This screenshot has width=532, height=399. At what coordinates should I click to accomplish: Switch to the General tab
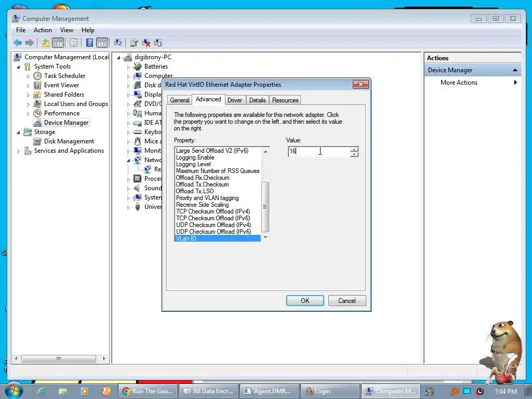pyautogui.click(x=179, y=100)
